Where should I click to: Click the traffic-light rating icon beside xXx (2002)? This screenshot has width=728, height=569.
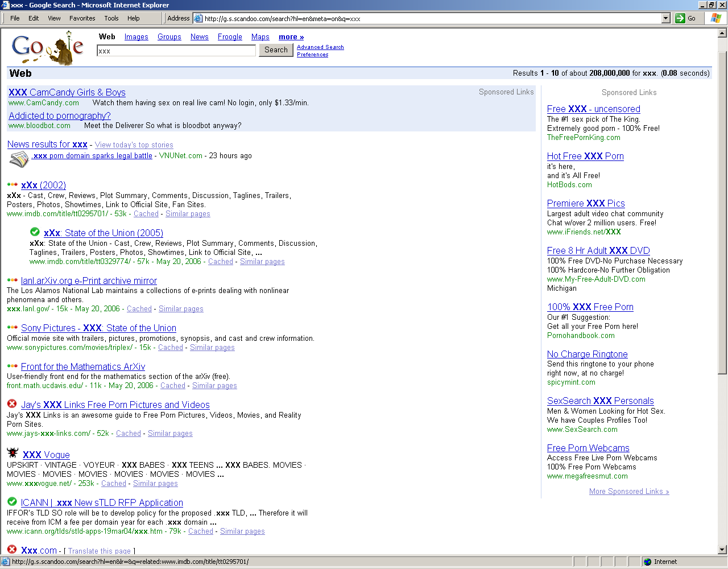point(12,184)
